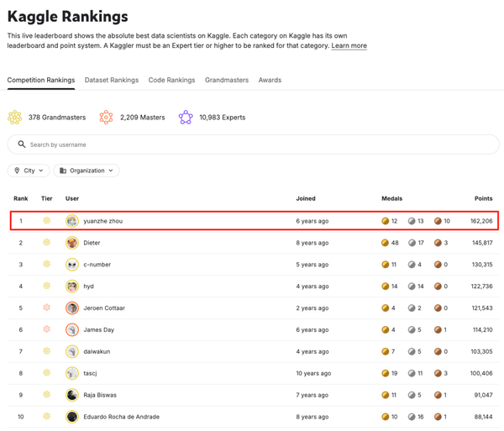The image size is (504, 431).
Task: Click the 88,144 points value
Action: click(x=484, y=417)
